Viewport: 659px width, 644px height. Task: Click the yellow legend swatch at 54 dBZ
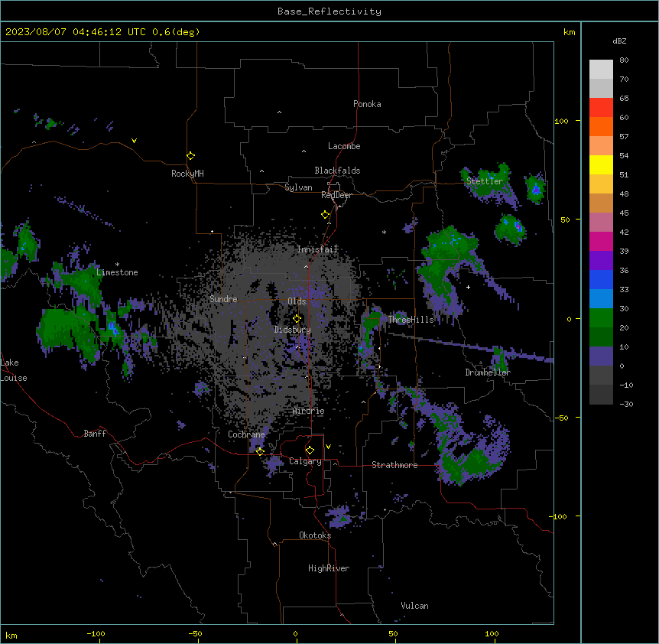click(601, 164)
